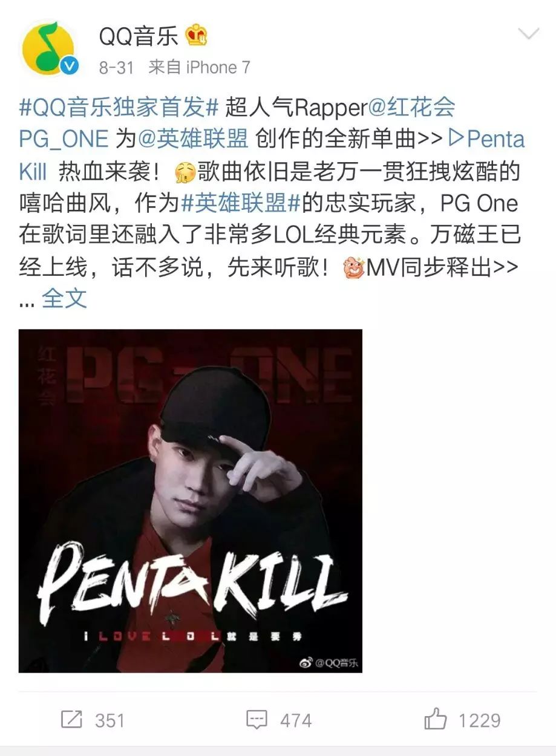Expand full post with 全文
The width and height of the screenshot is (556, 756).
tap(64, 298)
